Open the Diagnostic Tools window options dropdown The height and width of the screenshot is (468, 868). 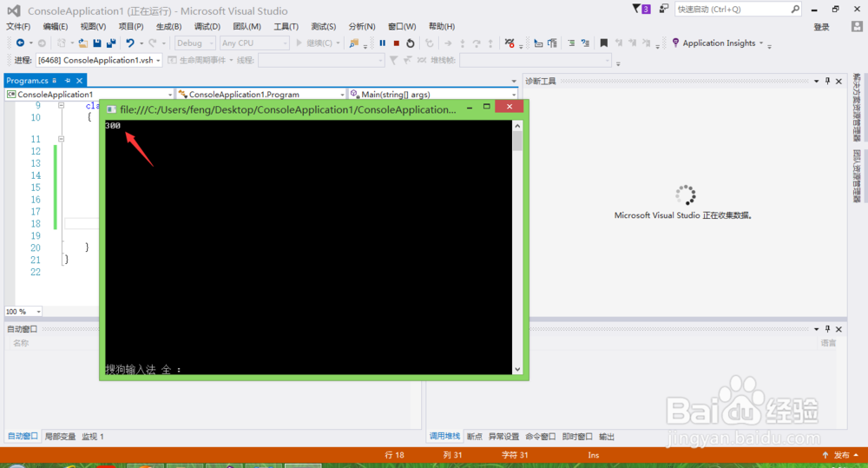817,81
